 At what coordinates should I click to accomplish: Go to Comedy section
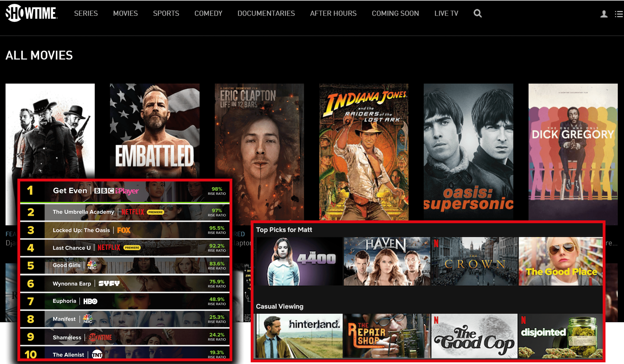tap(208, 13)
